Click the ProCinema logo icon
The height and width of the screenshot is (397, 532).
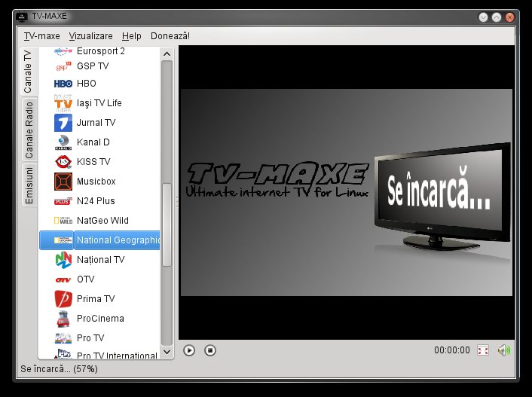point(63,319)
